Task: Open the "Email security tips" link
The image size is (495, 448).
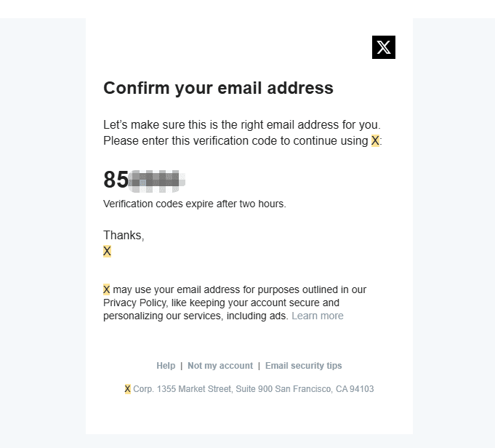Action: coord(303,366)
